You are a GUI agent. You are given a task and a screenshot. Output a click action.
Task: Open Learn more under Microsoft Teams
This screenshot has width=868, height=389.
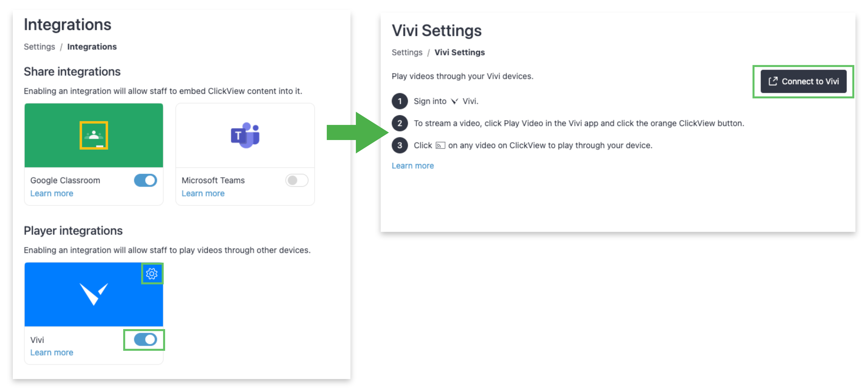coord(203,193)
